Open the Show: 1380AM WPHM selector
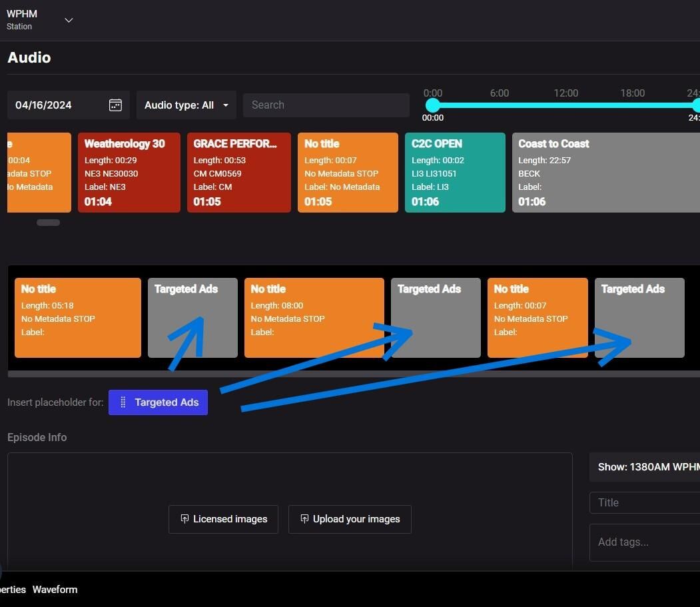 pos(644,467)
